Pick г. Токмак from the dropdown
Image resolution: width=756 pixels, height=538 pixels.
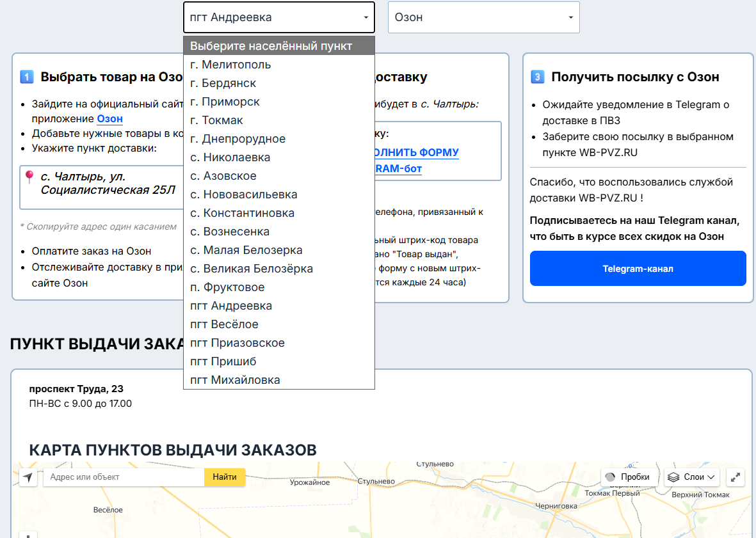(279, 120)
